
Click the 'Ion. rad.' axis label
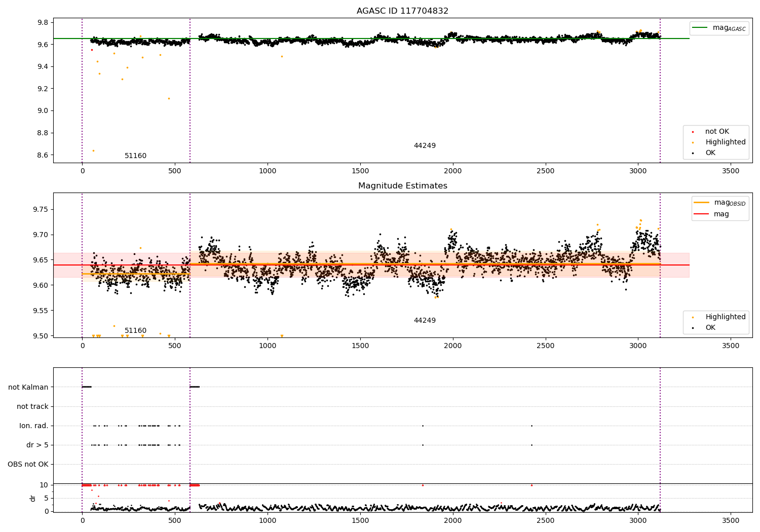coord(34,426)
